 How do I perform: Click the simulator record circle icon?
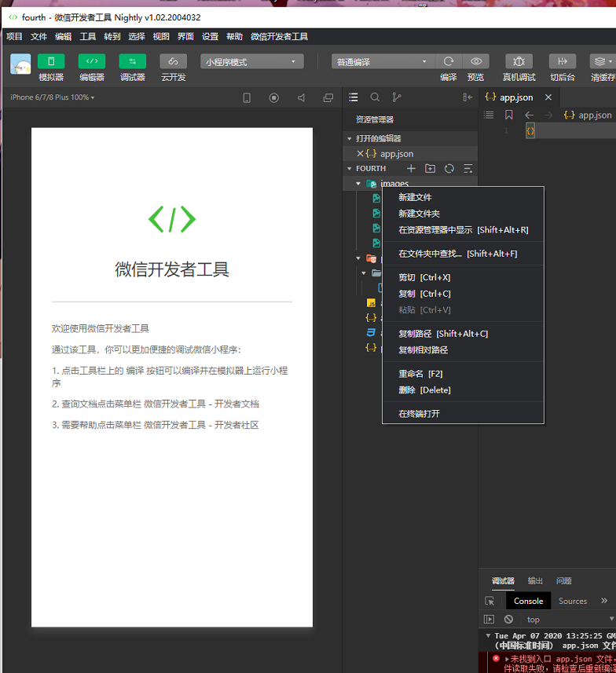[273, 98]
